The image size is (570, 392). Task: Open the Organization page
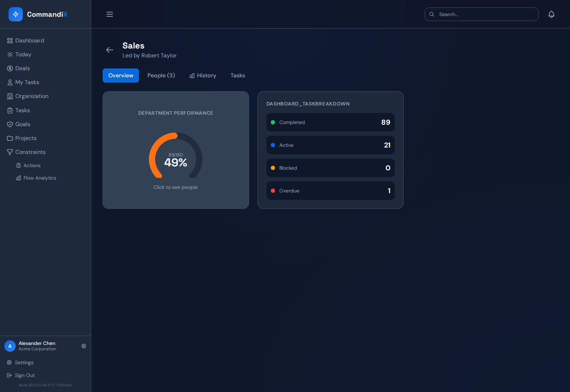(x=32, y=96)
